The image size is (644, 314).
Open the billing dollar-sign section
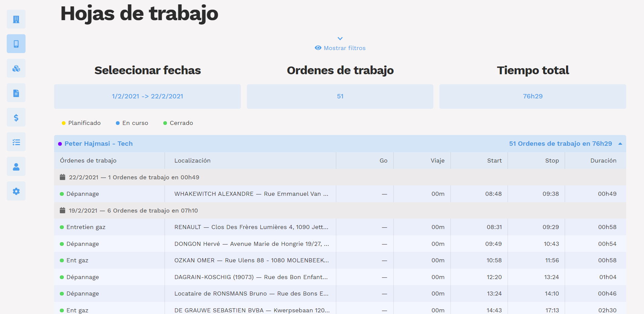(16, 117)
